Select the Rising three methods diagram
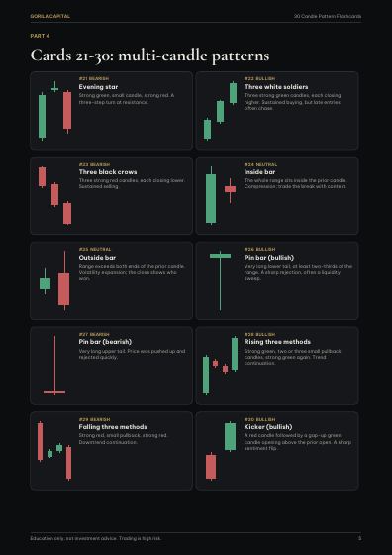This screenshot has width=392, height=555. 220,366
